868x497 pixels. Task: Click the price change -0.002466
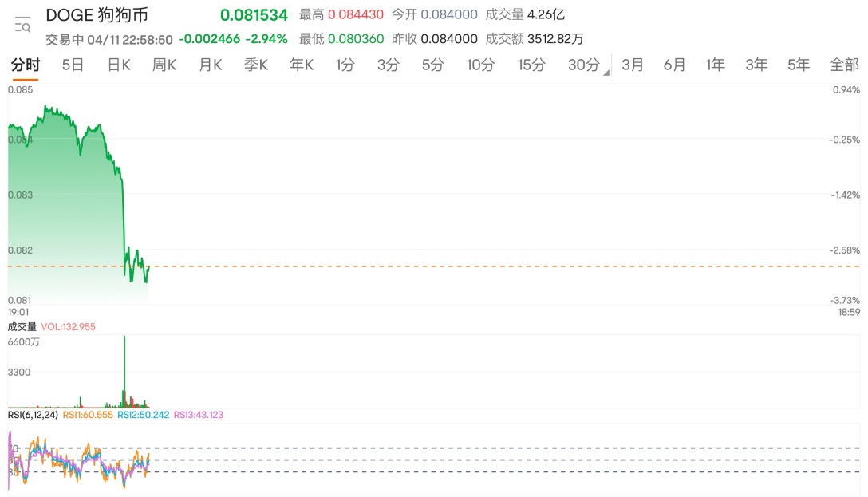click(x=209, y=39)
